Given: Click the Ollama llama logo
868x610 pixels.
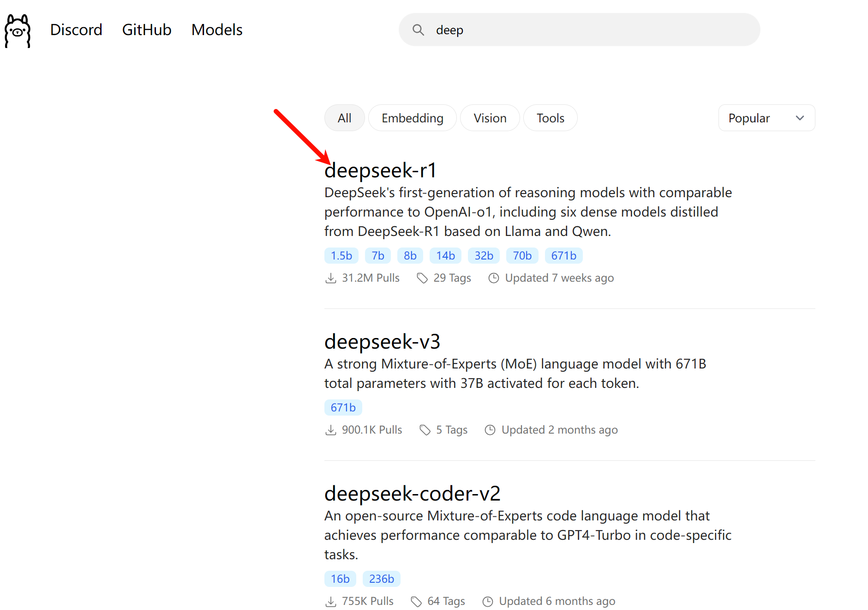Looking at the screenshot, I should 18,30.
